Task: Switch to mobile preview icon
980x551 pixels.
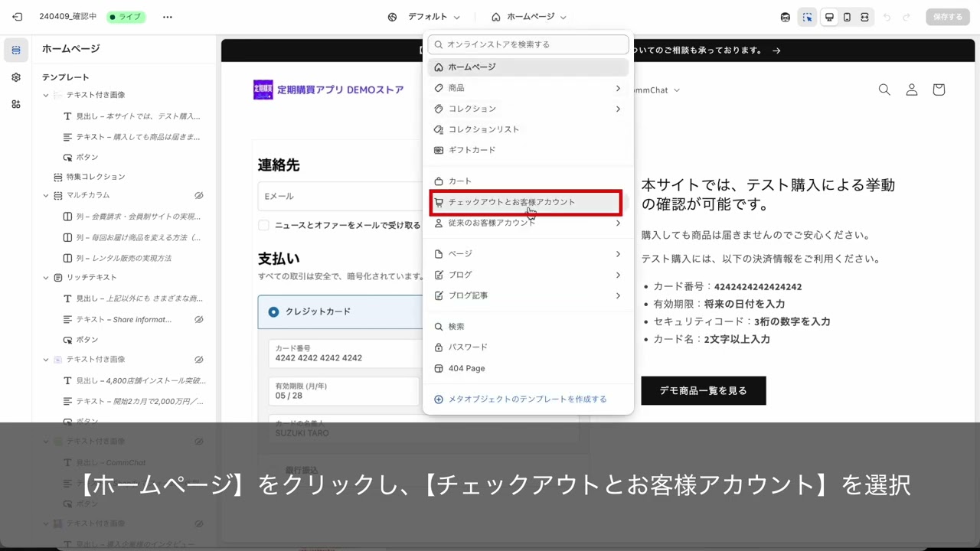Action: [x=847, y=17]
